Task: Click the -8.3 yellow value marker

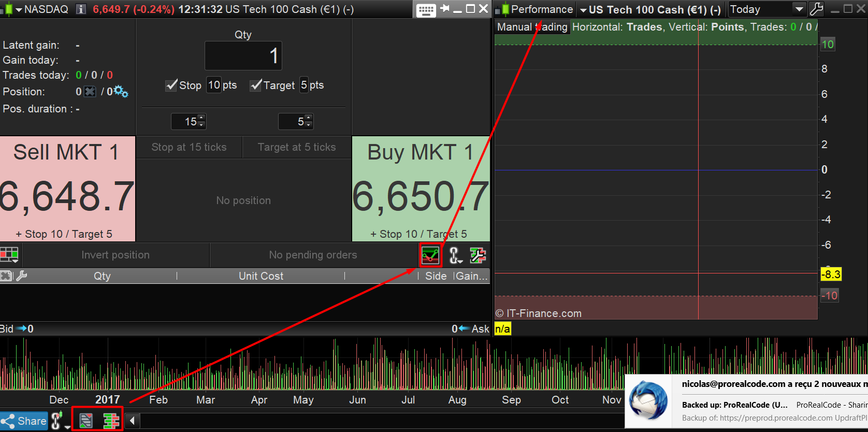Action: tap(831, 274)
